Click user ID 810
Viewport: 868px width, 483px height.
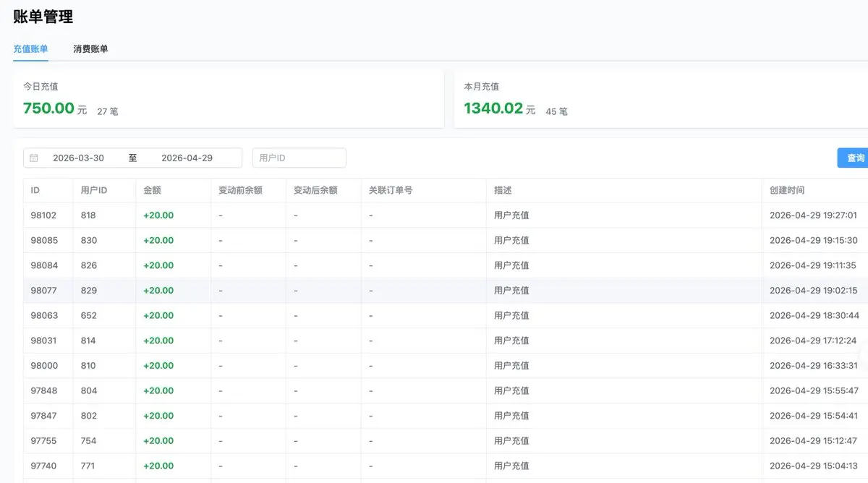click(88, 366)
